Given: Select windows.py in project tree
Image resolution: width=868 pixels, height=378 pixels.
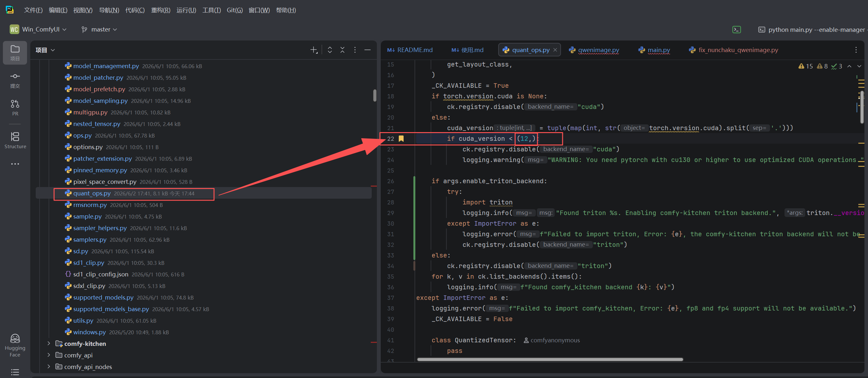Looking at the screenshot, I should pyautogui.click(x=89, y=332).
